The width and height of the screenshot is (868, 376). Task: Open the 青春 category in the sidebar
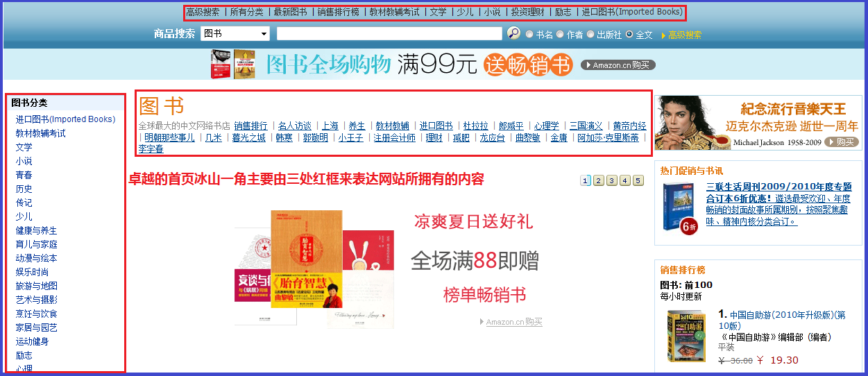pos(24,175)
